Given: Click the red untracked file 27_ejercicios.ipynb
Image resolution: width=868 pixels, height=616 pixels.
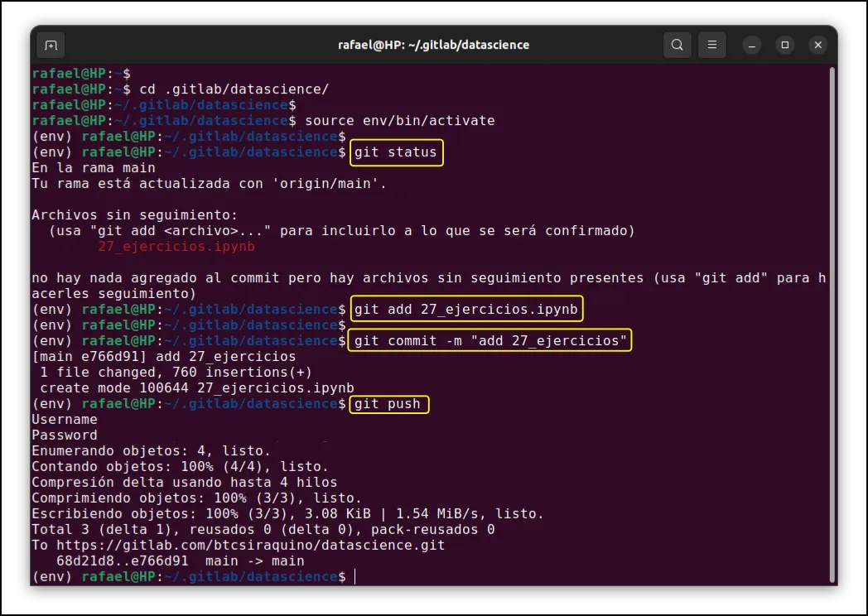Looking at the screenshot, I should click(176, 246).
